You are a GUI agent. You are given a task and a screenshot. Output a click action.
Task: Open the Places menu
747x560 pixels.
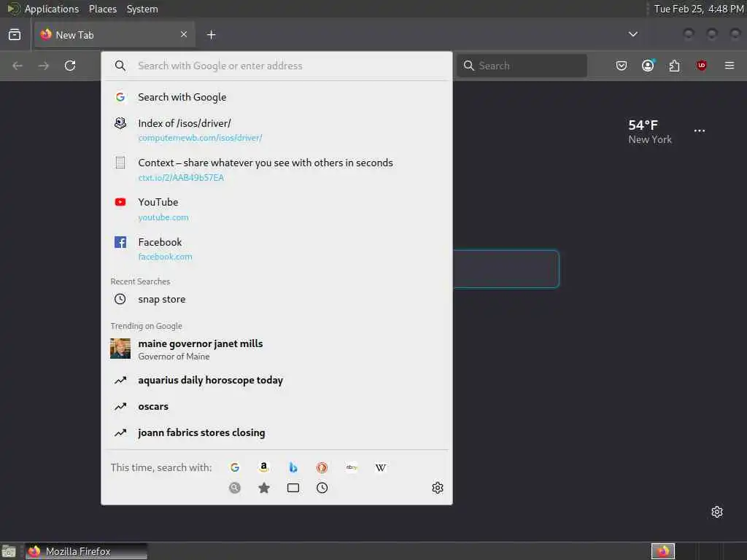click(x=103, y=9)
